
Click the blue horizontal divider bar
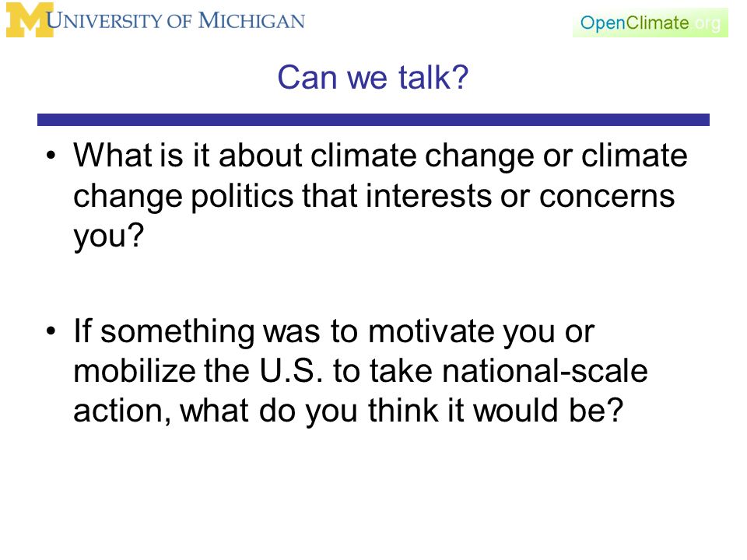tap(373, 120)
